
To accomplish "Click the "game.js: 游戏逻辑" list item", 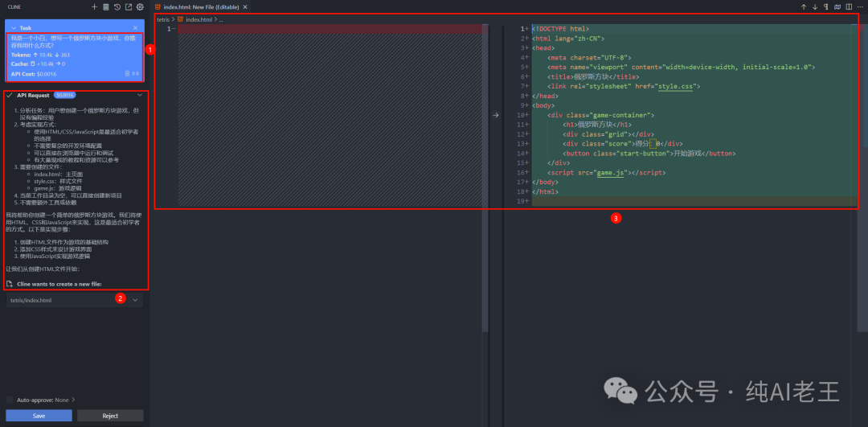I will [x=58, y=188].
